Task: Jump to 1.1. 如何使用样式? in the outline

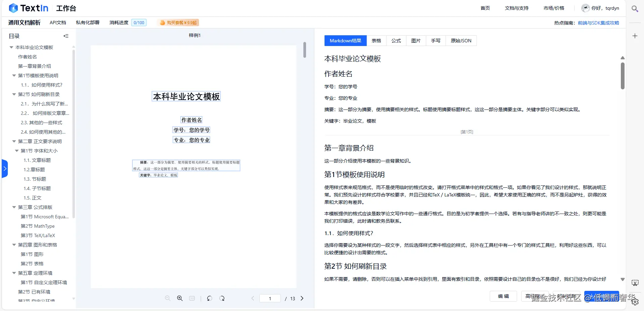Action: [42, 85]
